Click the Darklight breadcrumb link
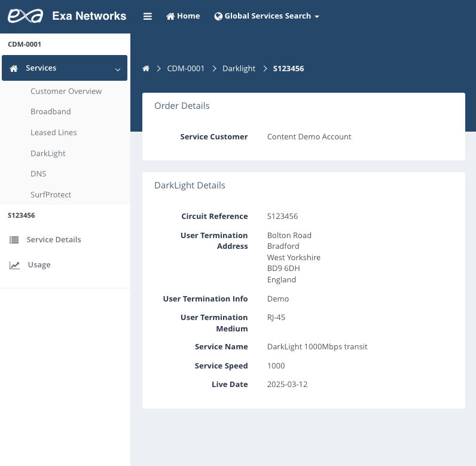Screen dimensions: 476x466 tap(239, 69)
